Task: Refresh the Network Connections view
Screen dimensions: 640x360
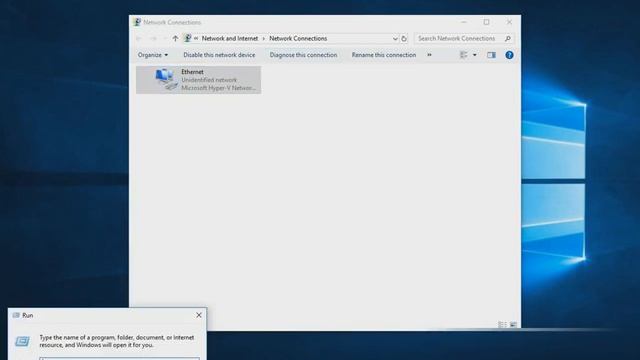Action: coord(404,39)
